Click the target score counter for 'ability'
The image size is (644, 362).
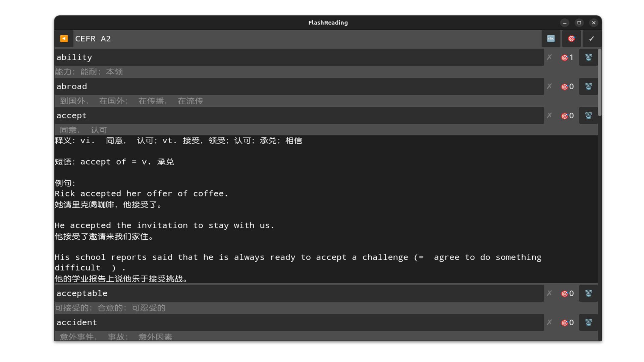pos(568,58)
